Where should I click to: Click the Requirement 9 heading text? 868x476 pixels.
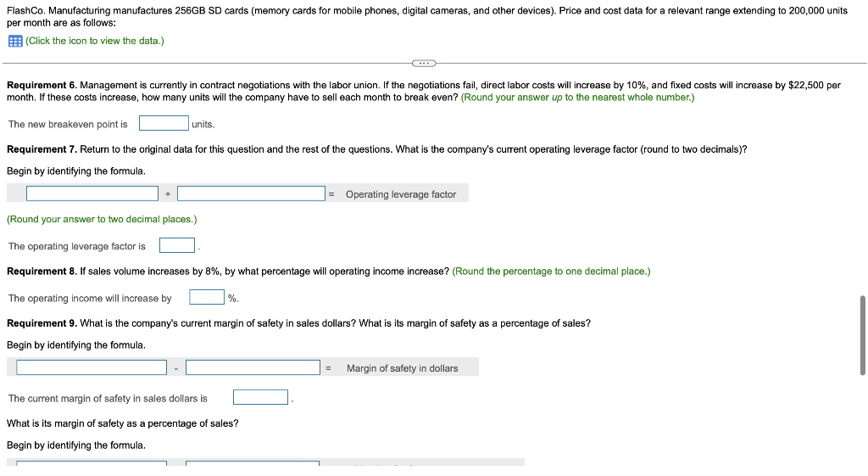coord(42,323)
